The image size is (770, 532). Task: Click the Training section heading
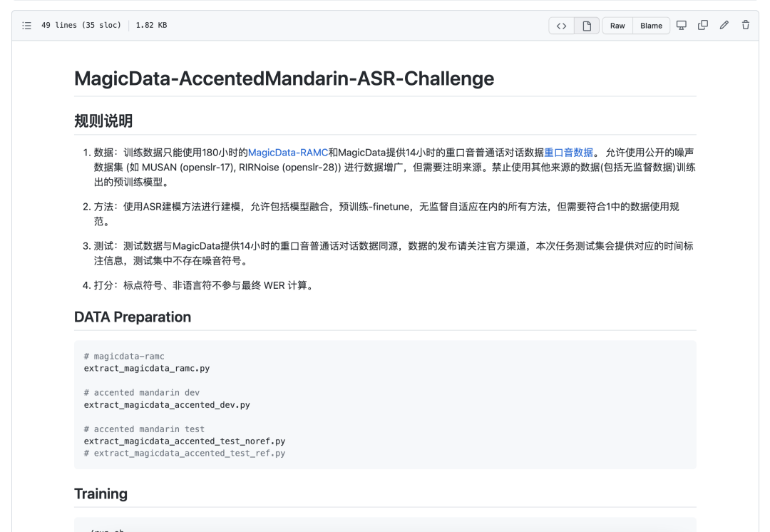[101, 493]
